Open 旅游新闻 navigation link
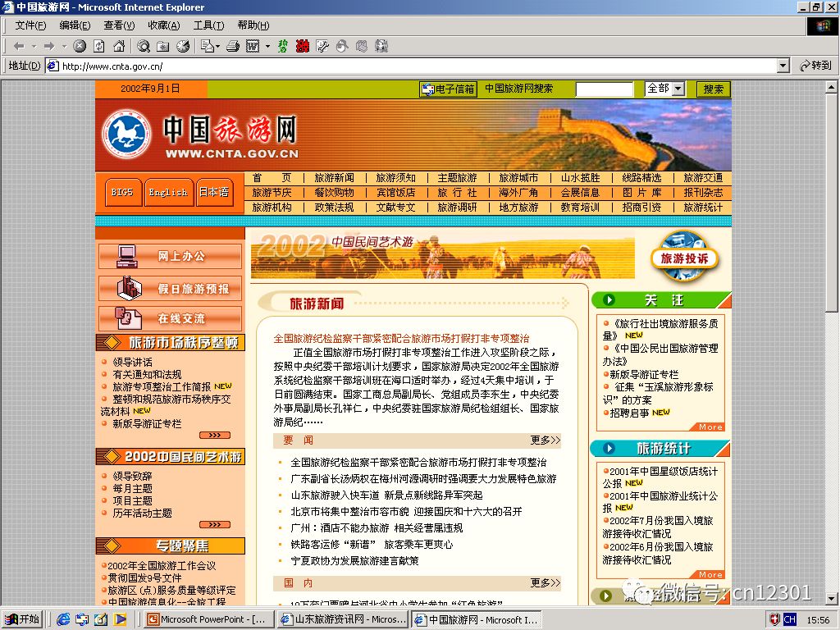The height and width of the screenshot is (630, 840). click(335, 178)
